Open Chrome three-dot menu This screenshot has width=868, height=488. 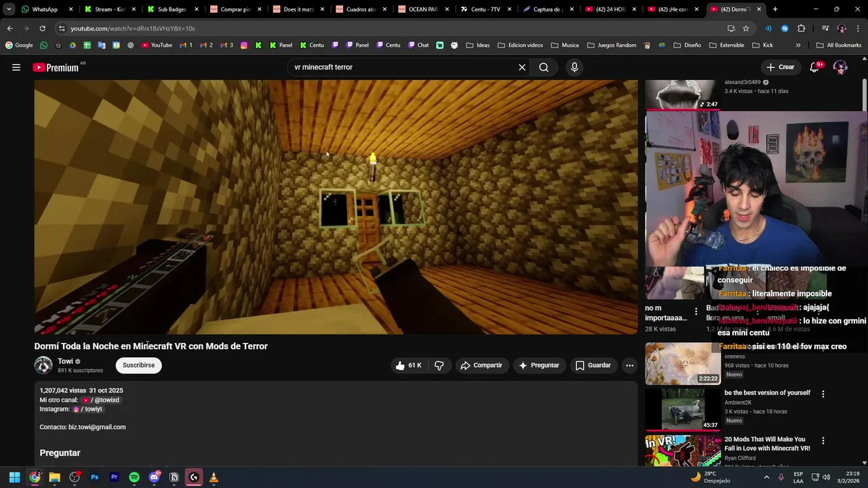point(858,28)
